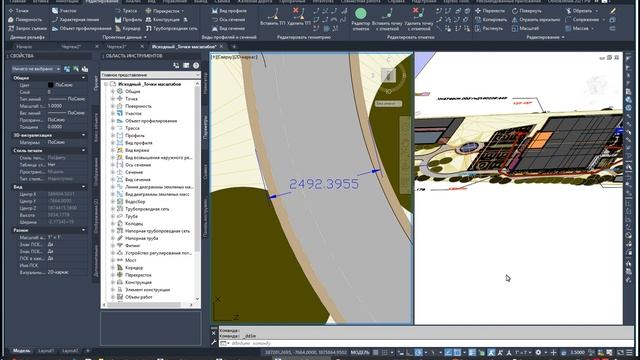Select the Точки tool in ribbon

(19, 11)
